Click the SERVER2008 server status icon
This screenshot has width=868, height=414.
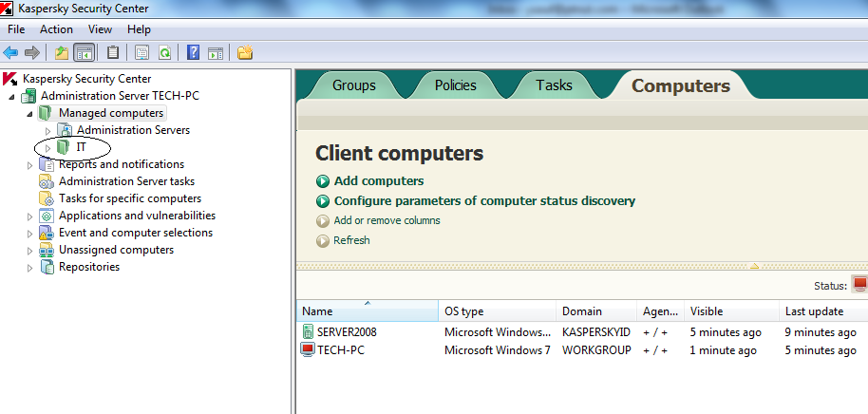[x=308, y=332]
